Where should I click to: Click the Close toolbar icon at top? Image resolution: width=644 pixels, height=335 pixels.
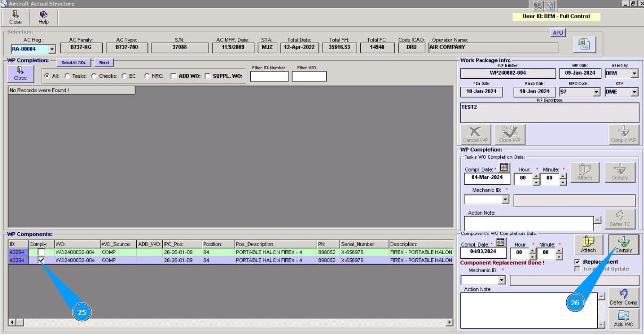coord(15,17)
